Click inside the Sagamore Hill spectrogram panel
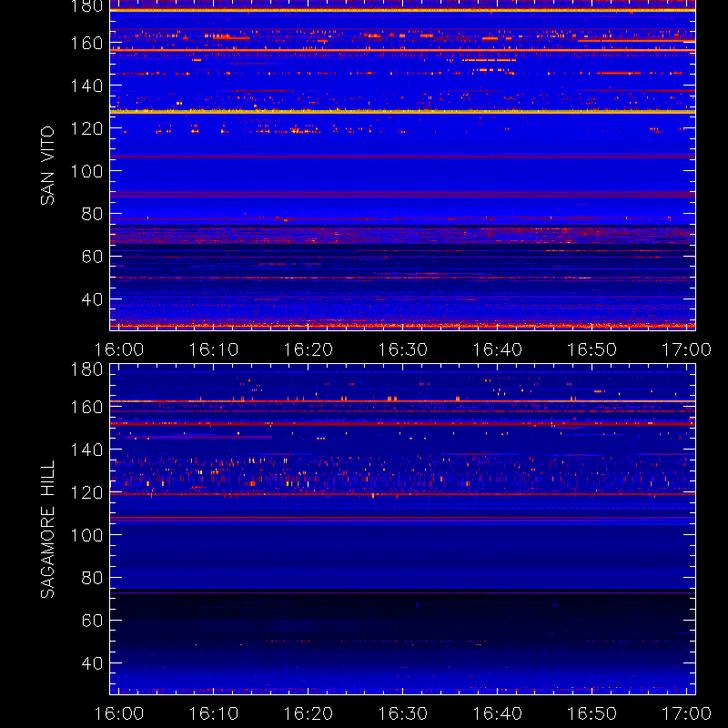 coord(402,529)
